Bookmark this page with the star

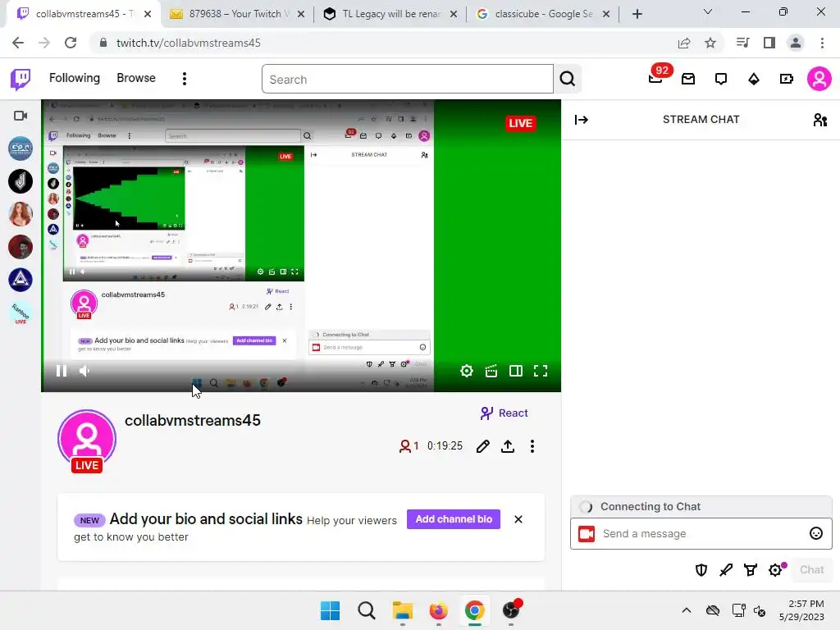click(710, 43)
